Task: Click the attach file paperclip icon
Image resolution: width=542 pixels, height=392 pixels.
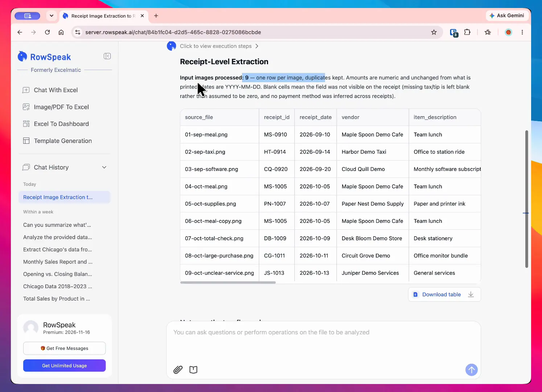Action: (178, 370)
